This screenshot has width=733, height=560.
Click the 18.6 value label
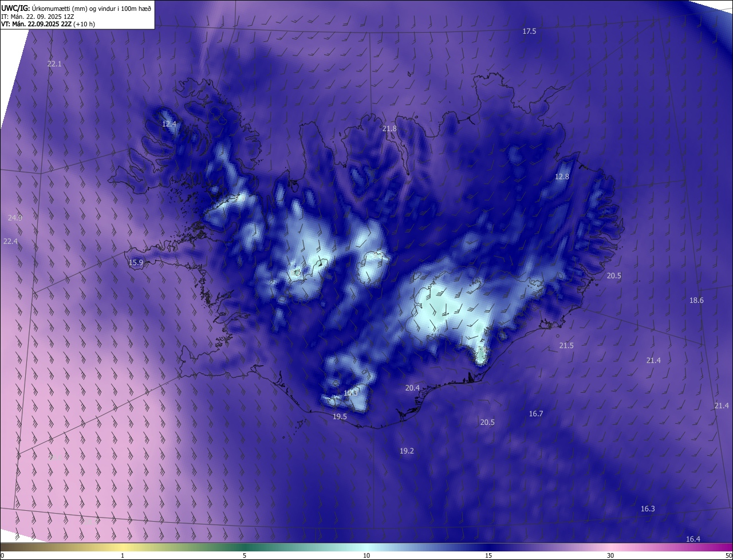pos(696,301)
